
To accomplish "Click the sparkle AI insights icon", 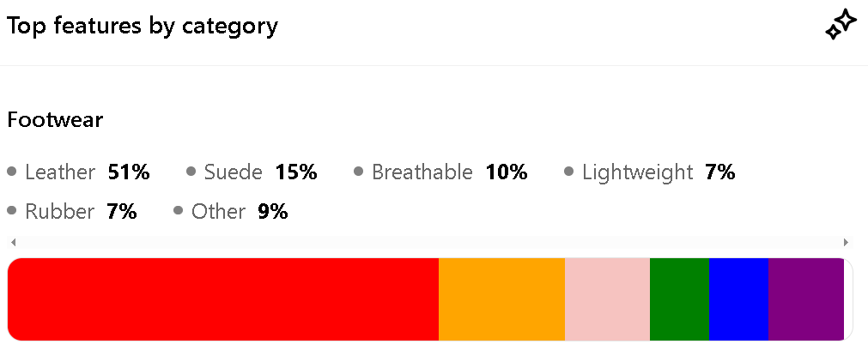I will (x=841, y=25).
